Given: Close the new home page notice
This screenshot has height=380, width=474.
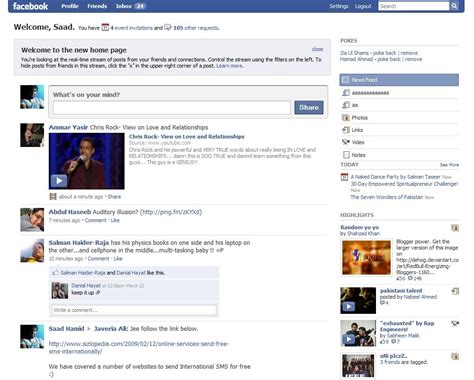Looking at the screenshot, I should (317, 49).
